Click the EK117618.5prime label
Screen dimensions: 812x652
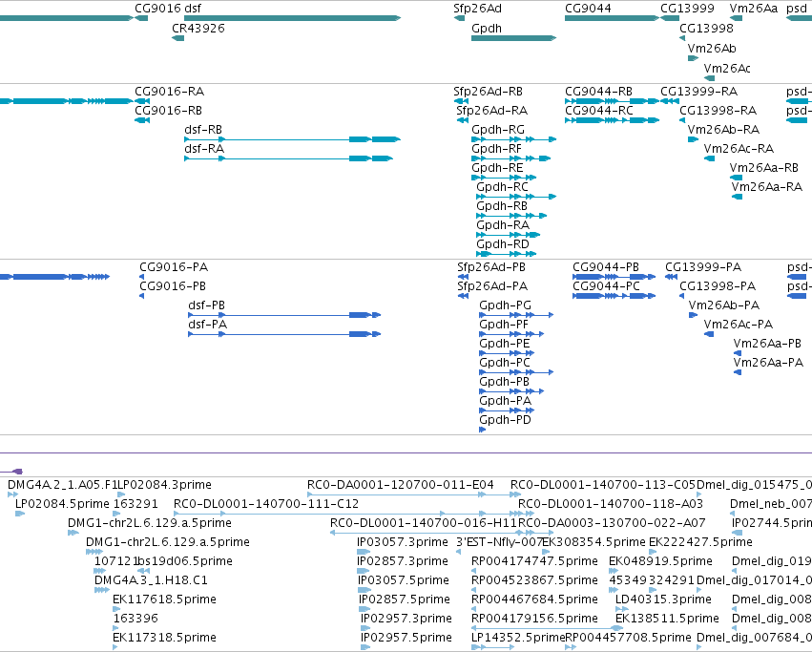[x=164, y=599]
